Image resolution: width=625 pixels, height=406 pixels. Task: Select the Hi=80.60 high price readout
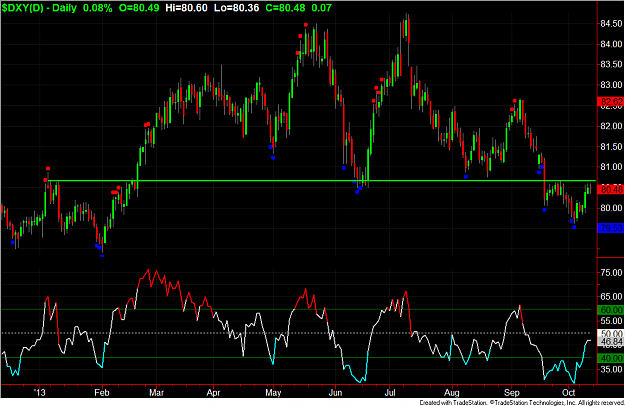point(187,8)
